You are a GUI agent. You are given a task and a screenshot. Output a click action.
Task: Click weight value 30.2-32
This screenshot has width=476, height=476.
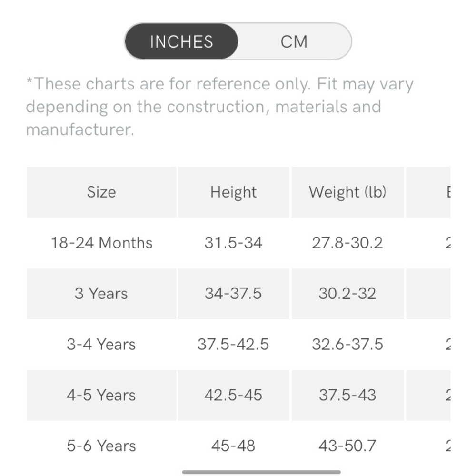347,294
